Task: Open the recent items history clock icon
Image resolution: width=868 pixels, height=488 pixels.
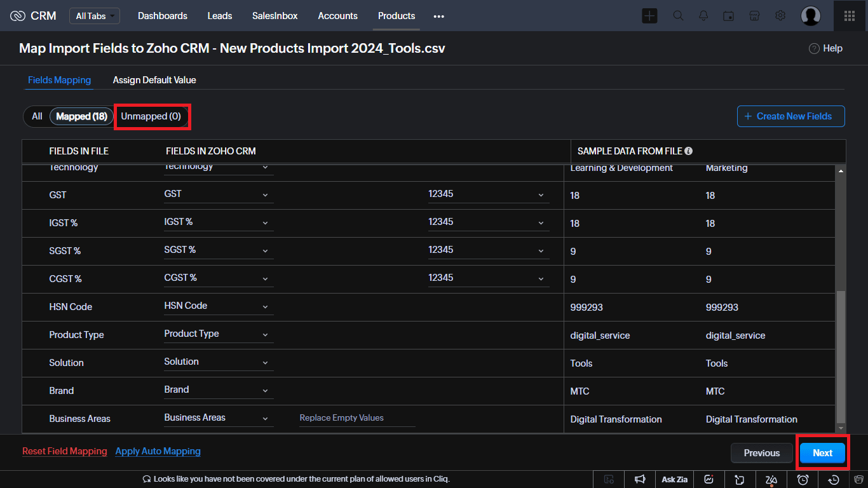Action: (834, 480)
